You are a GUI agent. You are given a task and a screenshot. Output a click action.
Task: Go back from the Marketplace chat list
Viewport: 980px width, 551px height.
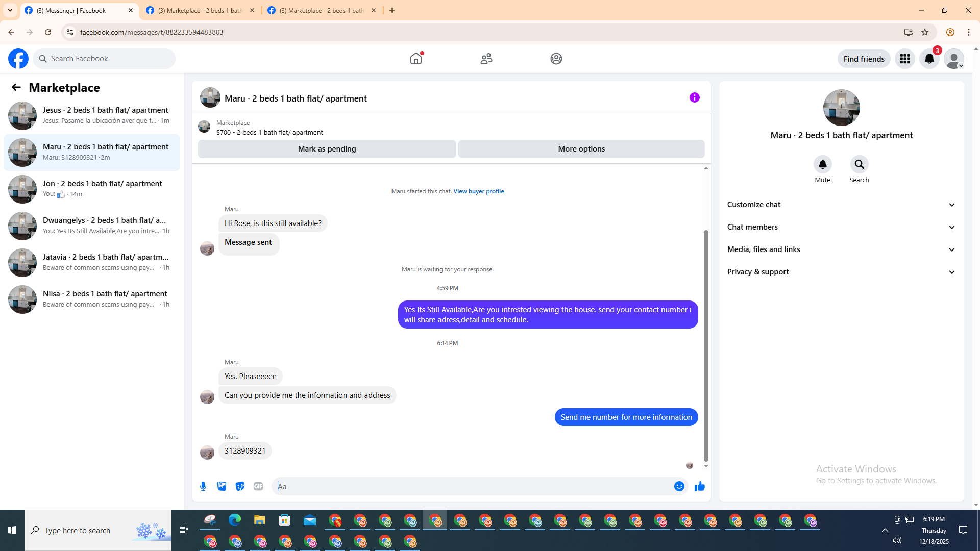pos(16,87)
